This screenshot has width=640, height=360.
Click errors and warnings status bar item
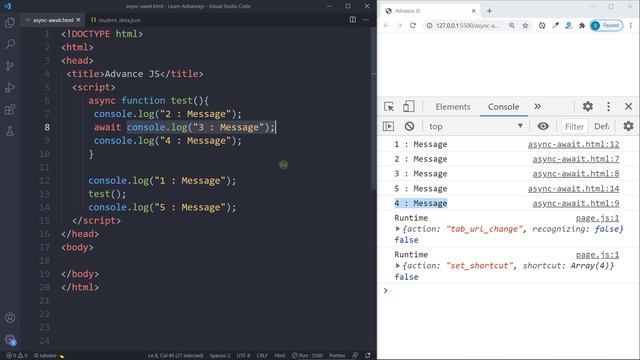click(x=17, y=356)
